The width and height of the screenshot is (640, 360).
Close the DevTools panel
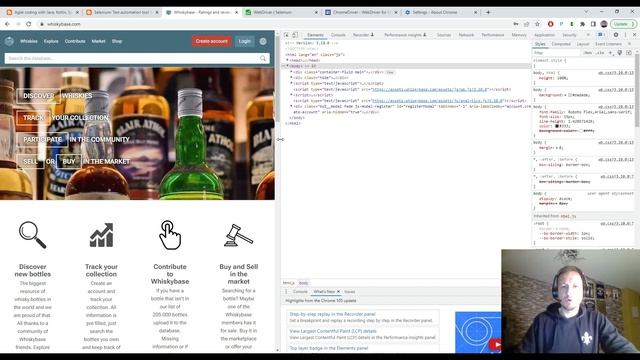pos(634,35)
